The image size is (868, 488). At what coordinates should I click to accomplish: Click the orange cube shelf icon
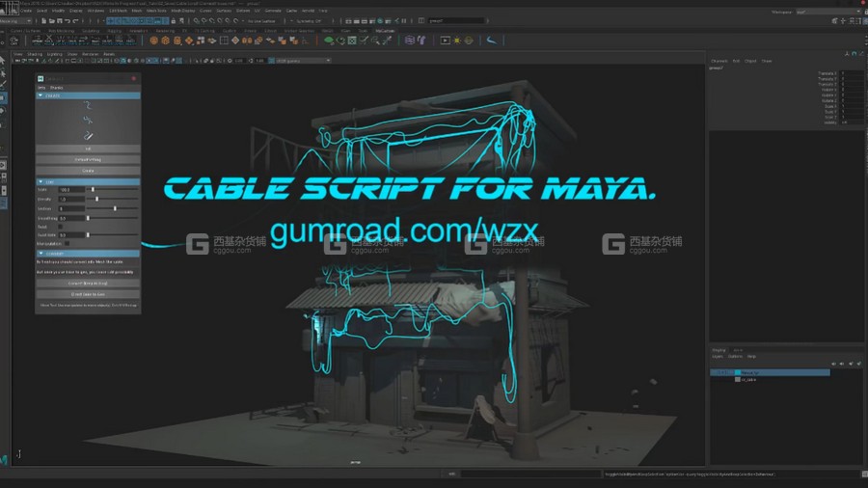pos(166,41)
